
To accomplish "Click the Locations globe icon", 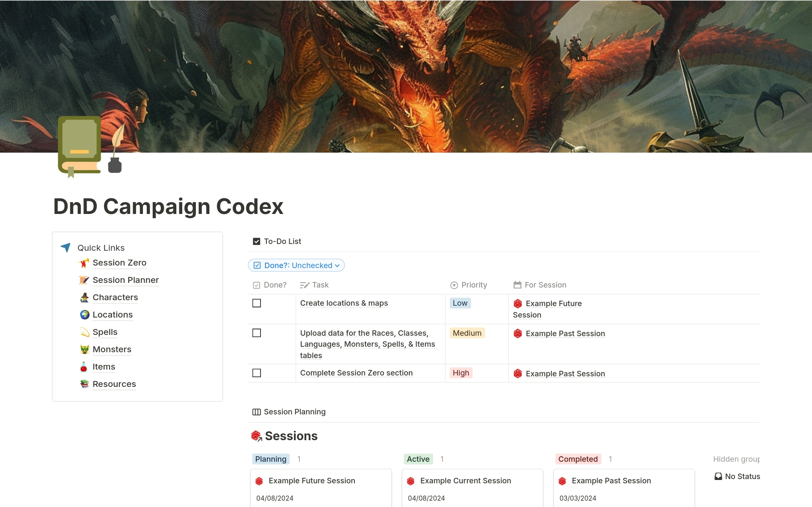I will click(x=84, y=315).
